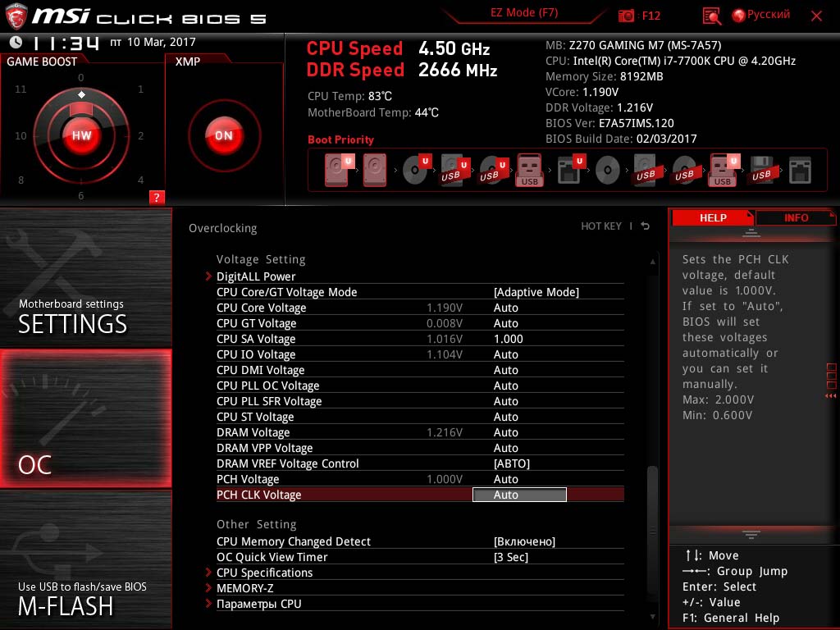
Task: Select USB hard disk boot icon with UEFI badge
Action: 454,170
